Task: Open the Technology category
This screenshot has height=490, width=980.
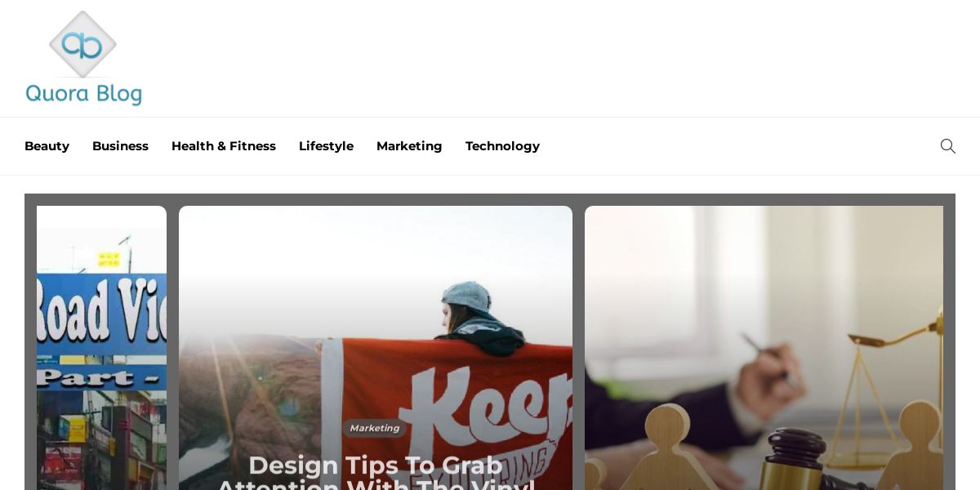Action: 502,146
